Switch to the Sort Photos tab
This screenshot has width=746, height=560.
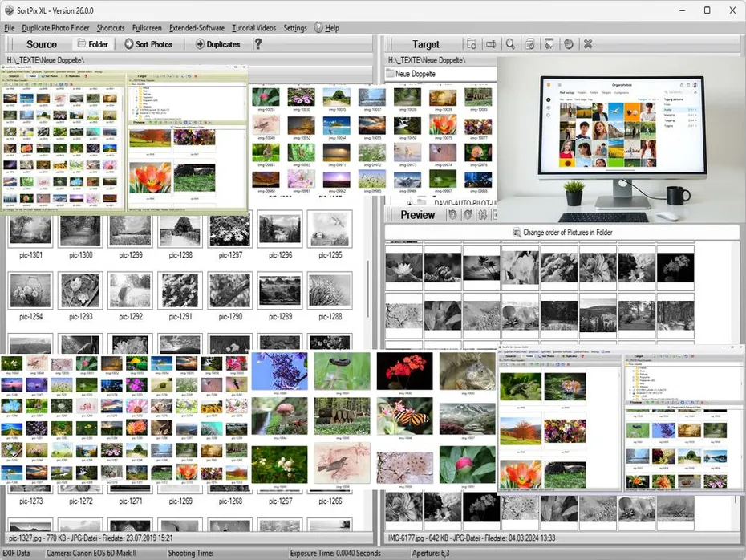(x=149, y=44)
